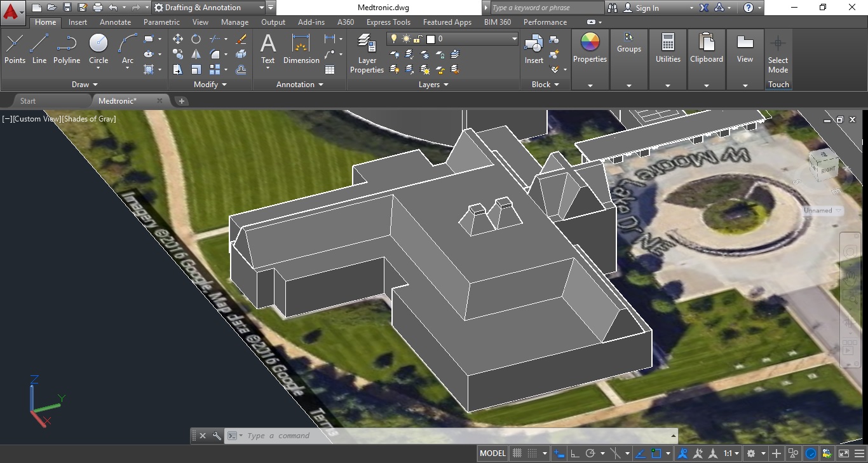Toggle snap mode dots in status bar
The image size is (868, 463).
pos(532,453)
